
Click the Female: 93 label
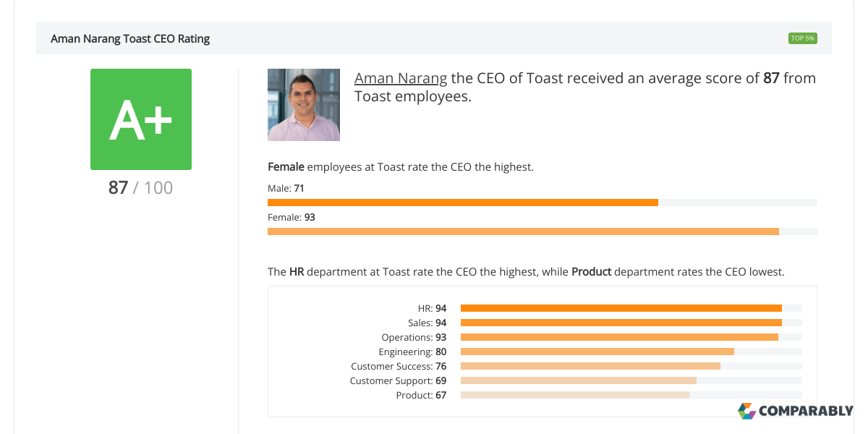tap(291, 216)
